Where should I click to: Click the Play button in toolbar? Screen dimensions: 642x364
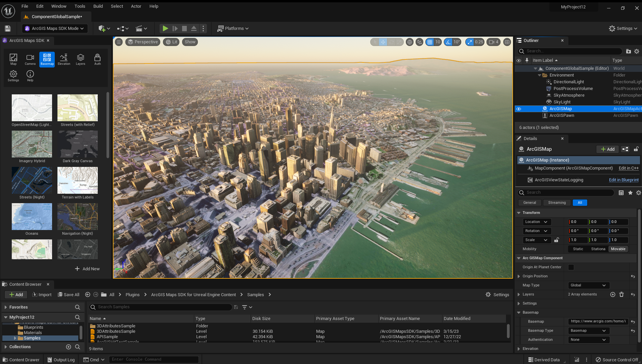[x=165, y=29]
